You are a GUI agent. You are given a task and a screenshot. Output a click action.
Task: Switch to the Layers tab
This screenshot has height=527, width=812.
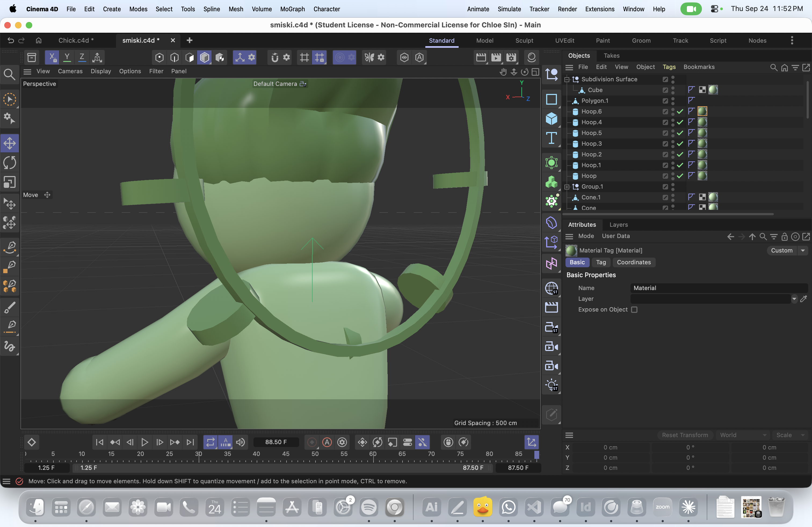pos(619,225)
